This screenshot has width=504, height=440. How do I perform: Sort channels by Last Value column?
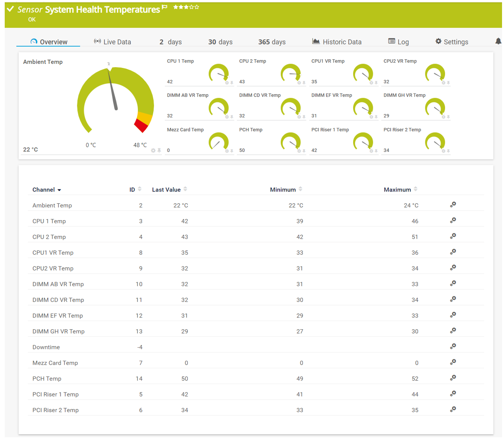point(185,189)
